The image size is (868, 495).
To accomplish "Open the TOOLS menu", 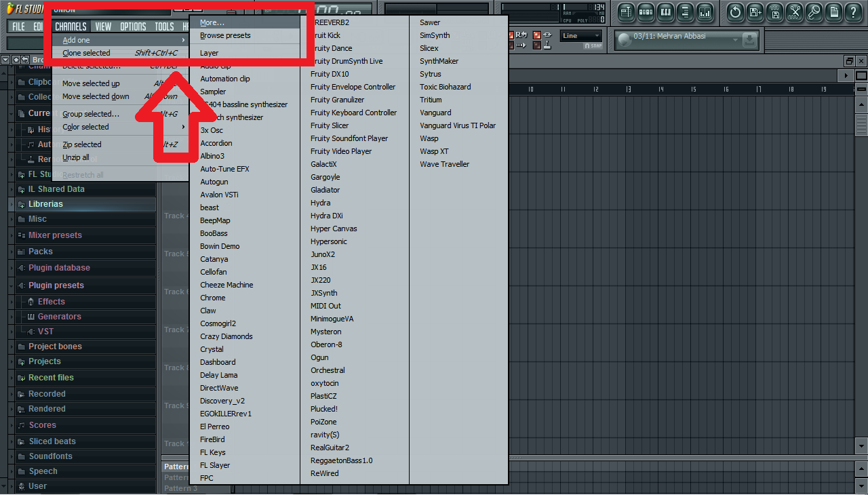I will tap(164, 26).
